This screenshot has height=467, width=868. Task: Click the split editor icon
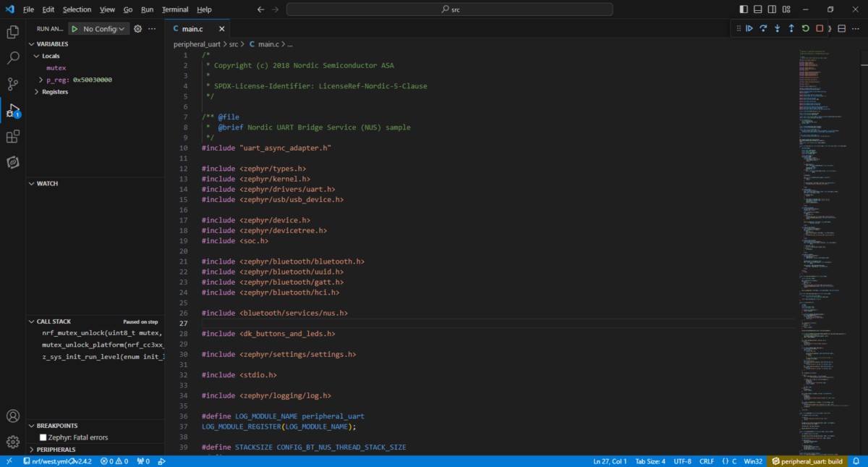[841, 28]
